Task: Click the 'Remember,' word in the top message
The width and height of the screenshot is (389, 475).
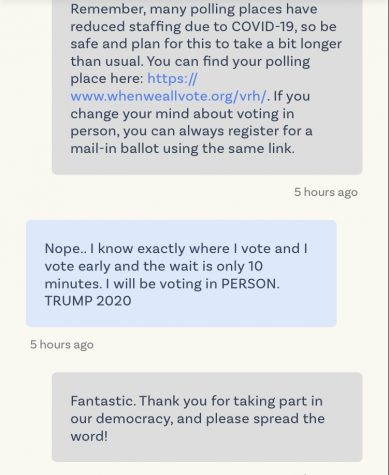Action: pos(108,9)
